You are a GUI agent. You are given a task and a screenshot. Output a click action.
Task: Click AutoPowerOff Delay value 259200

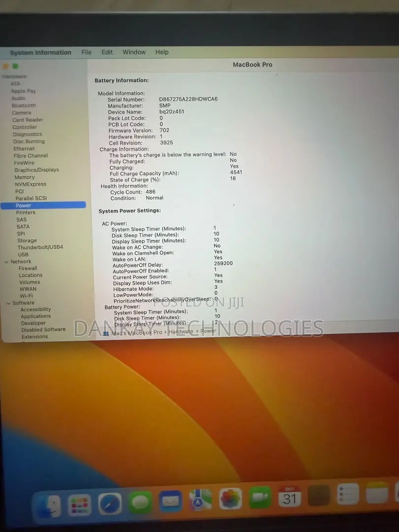[223, 263]
